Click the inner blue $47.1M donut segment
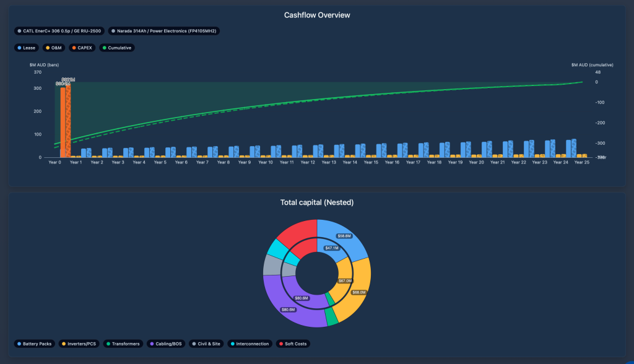 pos(328,249)
